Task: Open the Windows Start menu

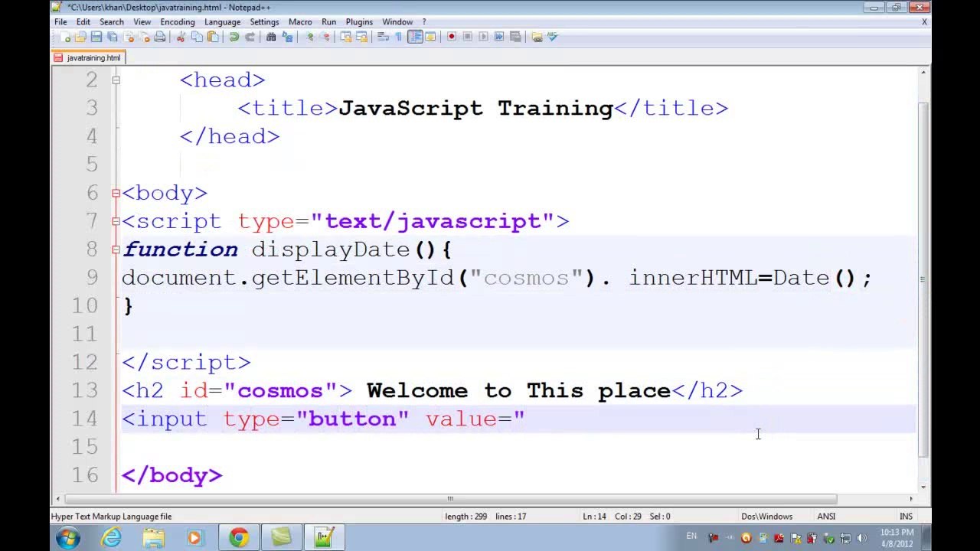Action: [x=67, y=538]
